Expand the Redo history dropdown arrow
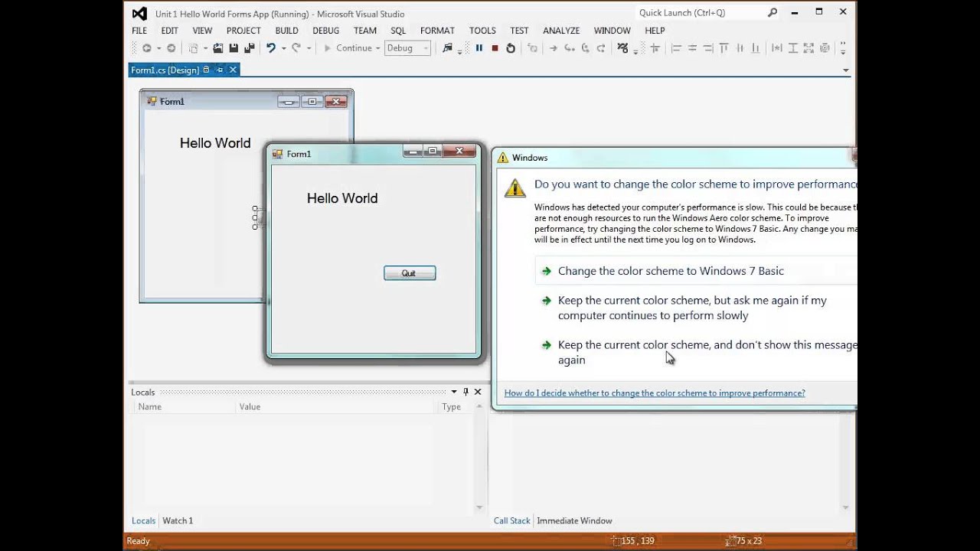980x551 pixels. coord(309,48)
